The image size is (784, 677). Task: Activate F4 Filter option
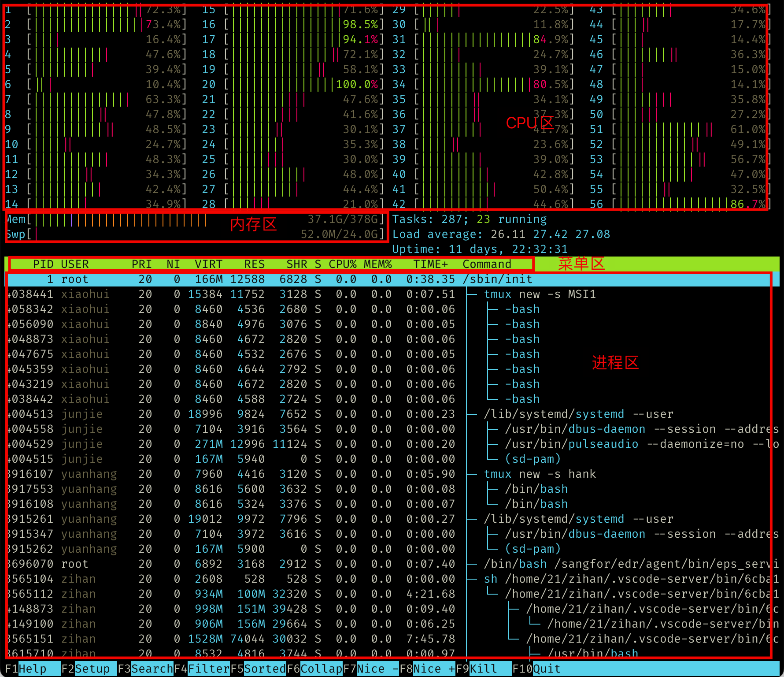point(202,669)
